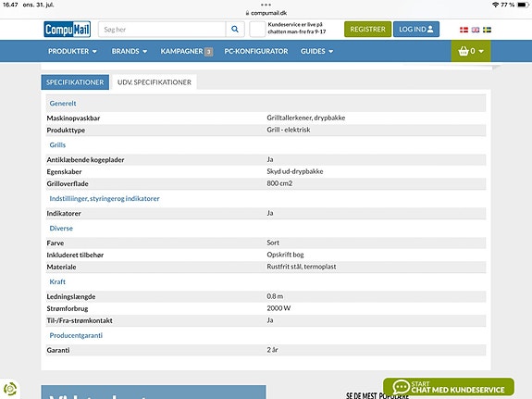532x399 pixels.
Task: Click the three dots at top of browser
Action: tap(266, 5)
